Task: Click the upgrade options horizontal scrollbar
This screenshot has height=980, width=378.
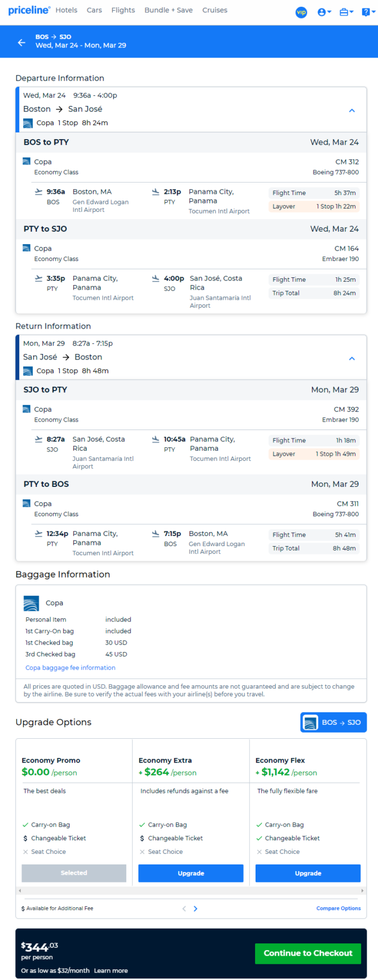Action: tap(191, 890)
